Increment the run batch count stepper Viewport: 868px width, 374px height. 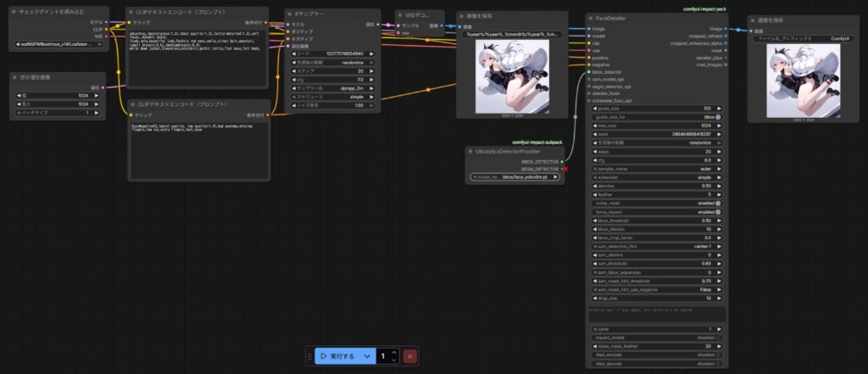tap(393, 352)
